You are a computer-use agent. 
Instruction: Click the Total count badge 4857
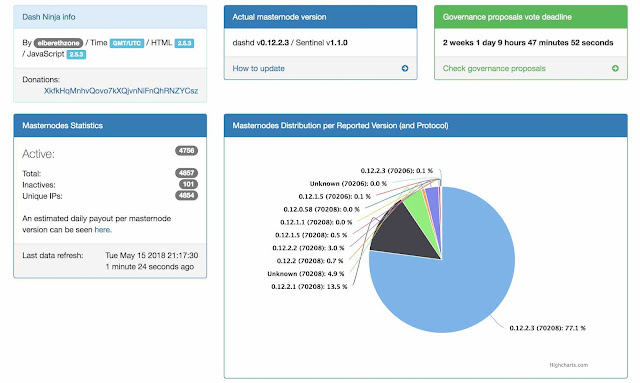pos(187,173)
